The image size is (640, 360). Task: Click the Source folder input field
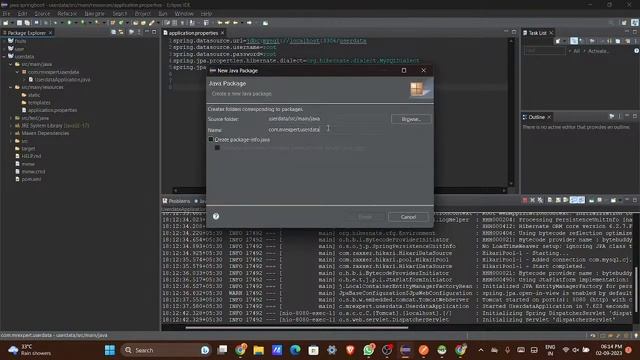(x=326, y=119)
